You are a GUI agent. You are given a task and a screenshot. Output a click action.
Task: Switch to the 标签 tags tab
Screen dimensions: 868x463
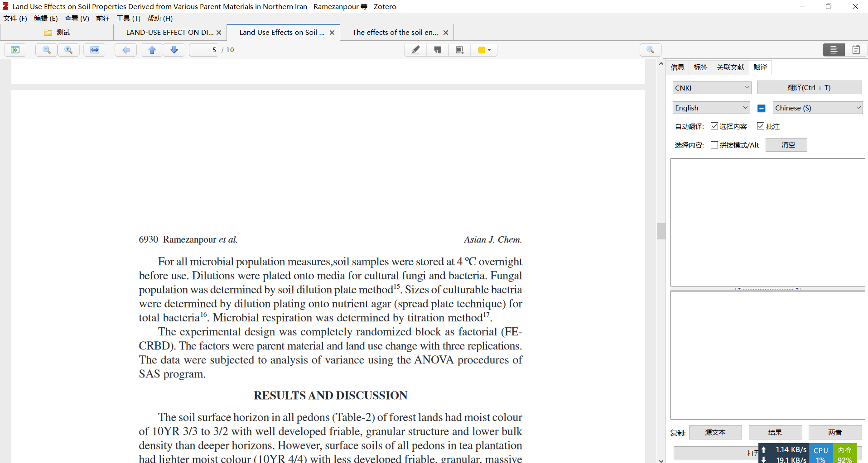[700, 67]
